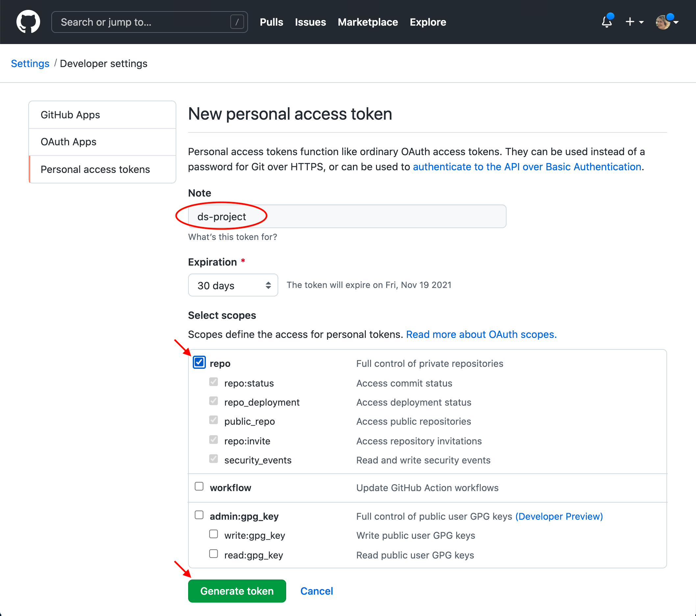Tick the write:gpg_key checkbox
This screenshot has height=616, width=696.
(213, 534)
